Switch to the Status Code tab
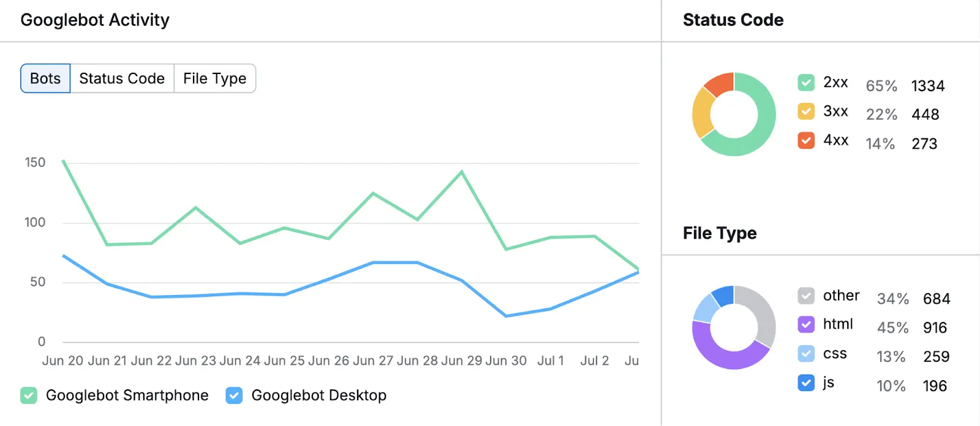The width and height of the screenshot is (980, 426). 121,78
